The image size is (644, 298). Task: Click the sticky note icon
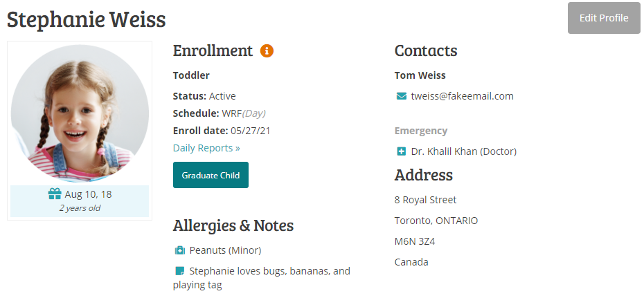pos(180,271)
